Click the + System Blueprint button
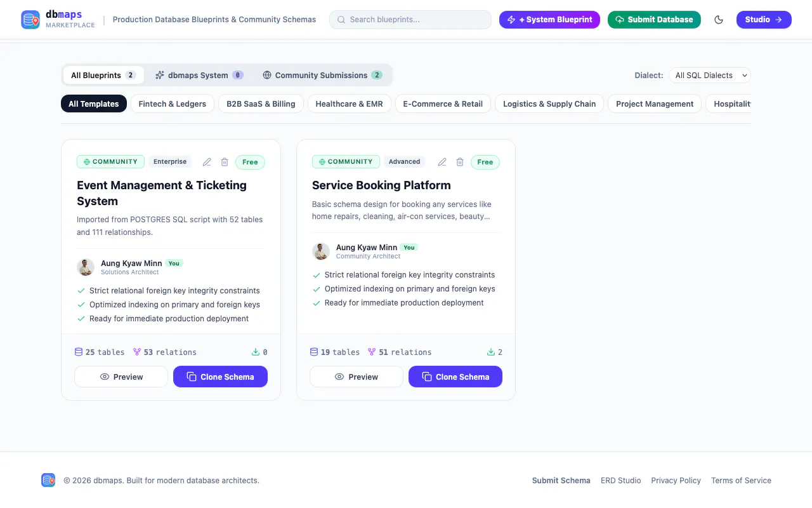Viewport: 812px width, 508px height. [549, 20]
